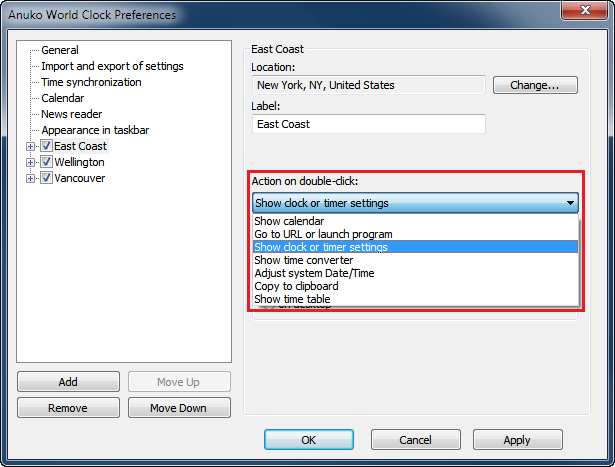Select Show time table option
This screenshot has width=615, height=467.
coord(292,299)
